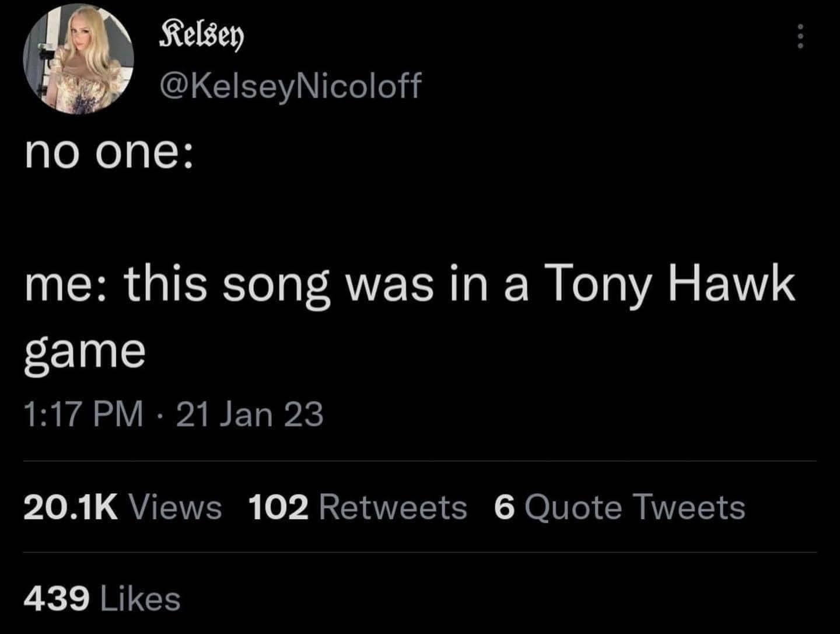
Task: Show the Retweets list
Action: click(393, 507)
